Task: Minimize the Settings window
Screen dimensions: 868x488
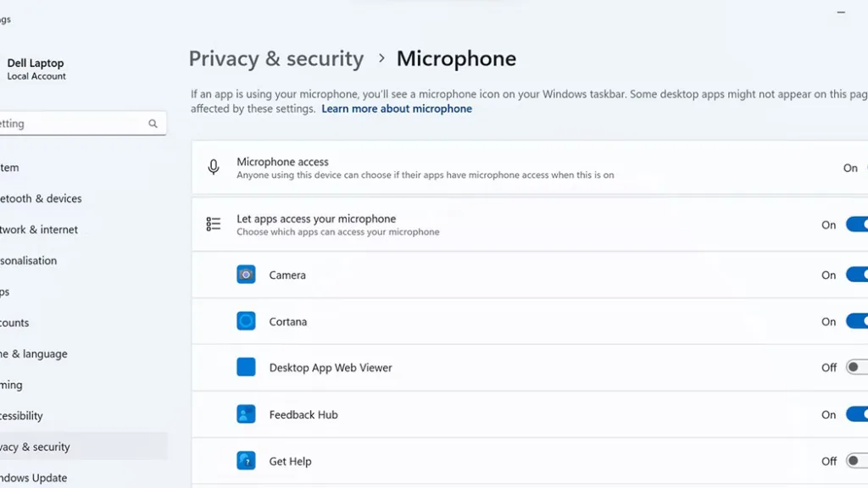Action: point(841,12)
